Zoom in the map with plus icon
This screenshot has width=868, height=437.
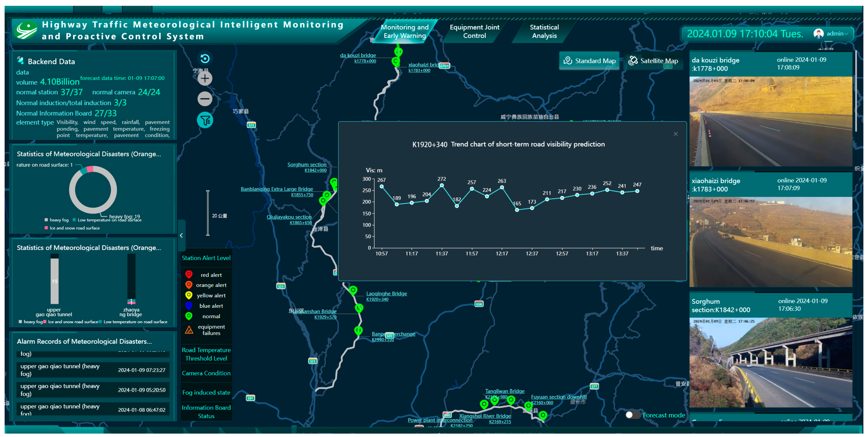205,78
